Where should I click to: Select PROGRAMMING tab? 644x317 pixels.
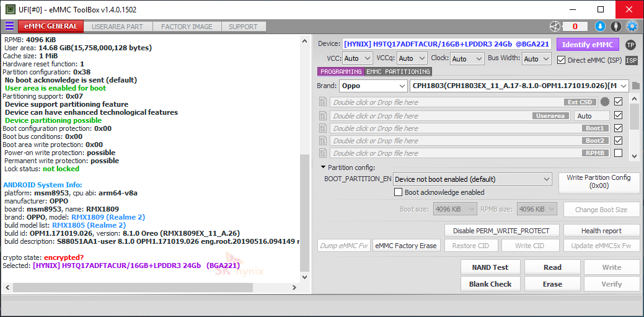pos(340,71)
